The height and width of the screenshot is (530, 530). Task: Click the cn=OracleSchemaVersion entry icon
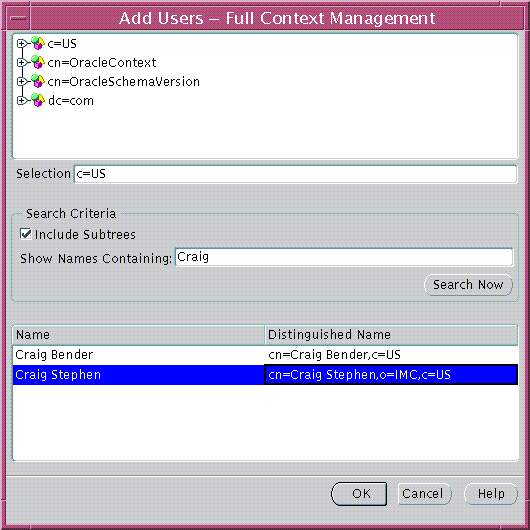click(38, 81)
